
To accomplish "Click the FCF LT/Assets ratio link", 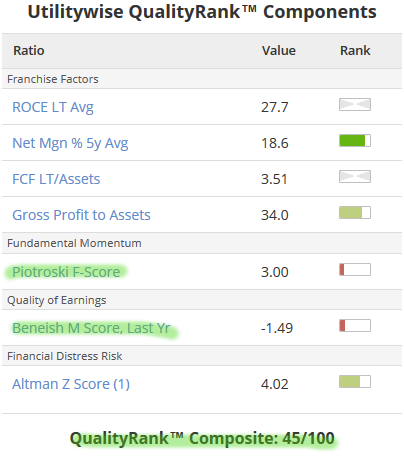I will pyautogui.click(x=56, y=179).
